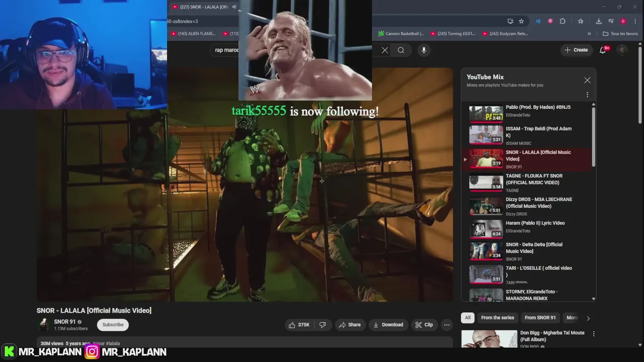Click '#snor #lalala' hashtag in description
Image resolution: width=644 pixels, height=362 pixels.
tap(106, 343)
